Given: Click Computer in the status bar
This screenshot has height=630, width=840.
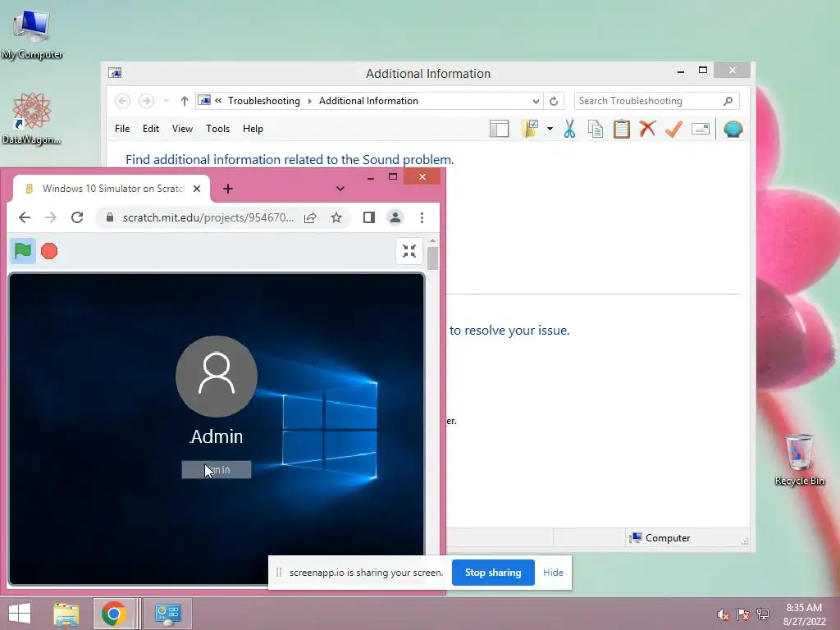Looking at the screenshot, I should tap(660, 538).
